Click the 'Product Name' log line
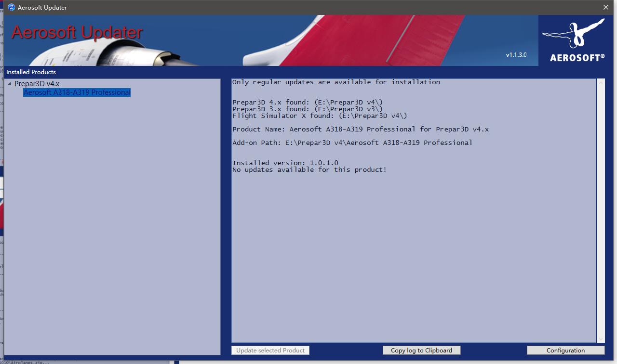The width and height of the screenshot is (617, 364). tap(361, 129)
